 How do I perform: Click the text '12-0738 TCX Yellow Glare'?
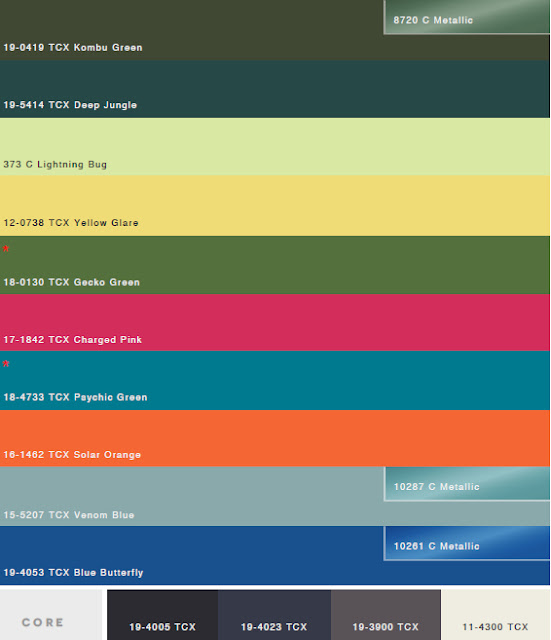71,223
